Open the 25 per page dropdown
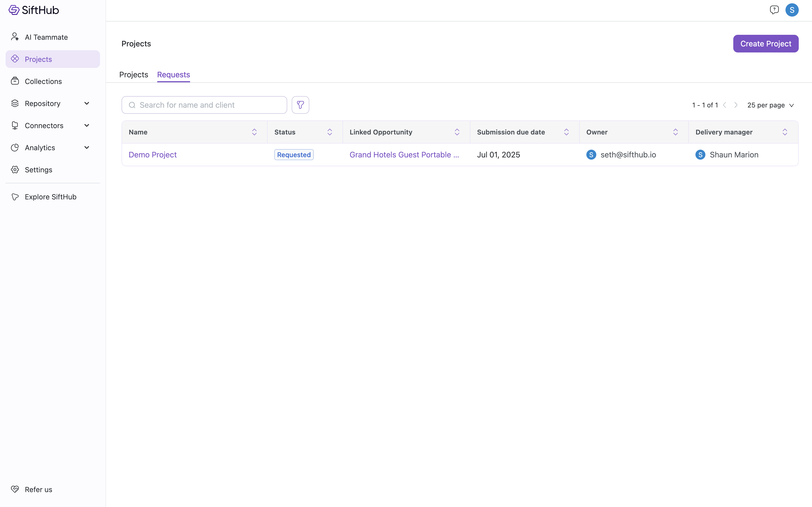This screenshot has width=812, height=507. [770, 105]
